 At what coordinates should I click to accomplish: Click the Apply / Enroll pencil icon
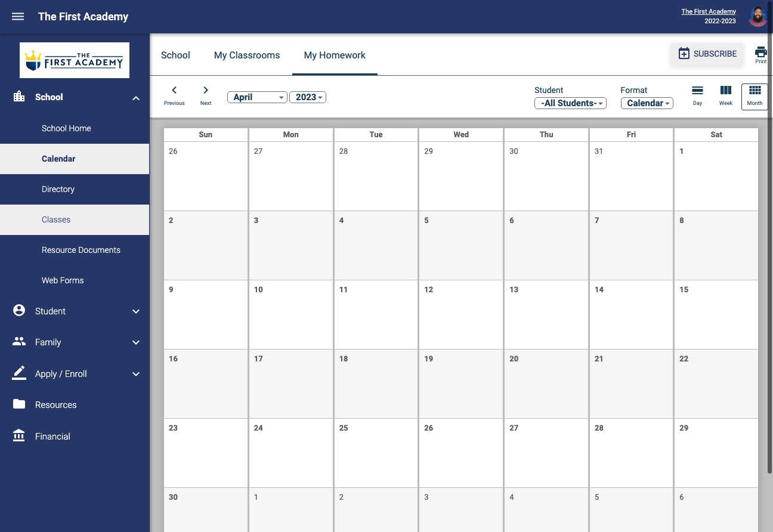pyautogui.click(x=19, y=373)
